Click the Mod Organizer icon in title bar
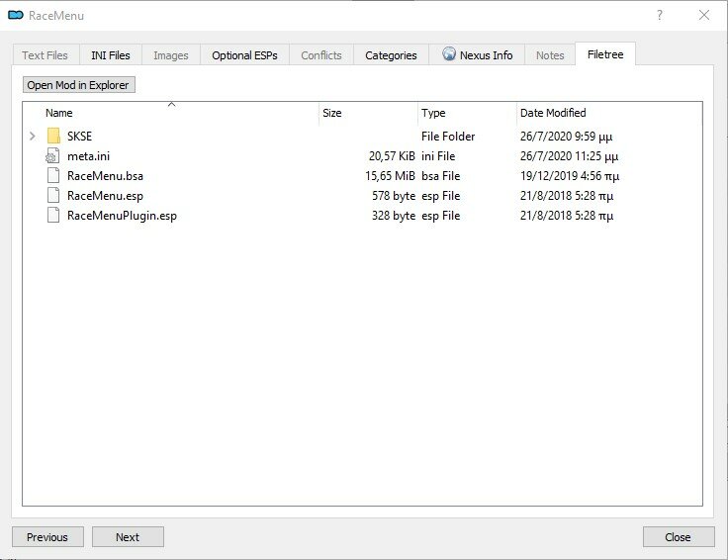The height and width of the screenshot is (560, 728). tap(16, 15)
